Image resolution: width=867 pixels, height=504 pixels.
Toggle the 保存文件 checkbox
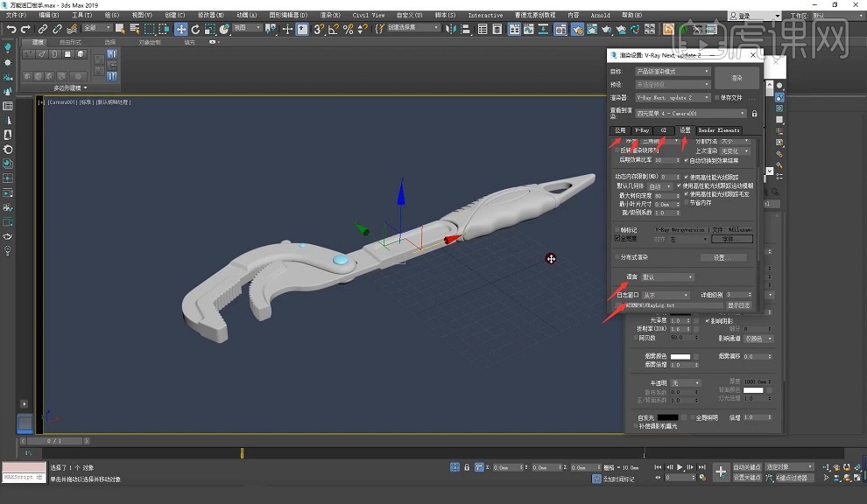(717, 97)
